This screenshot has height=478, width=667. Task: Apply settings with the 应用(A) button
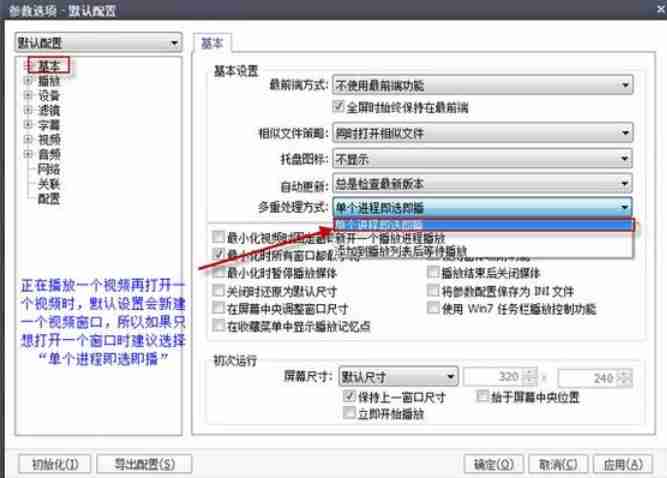click(x=623, y=464)
